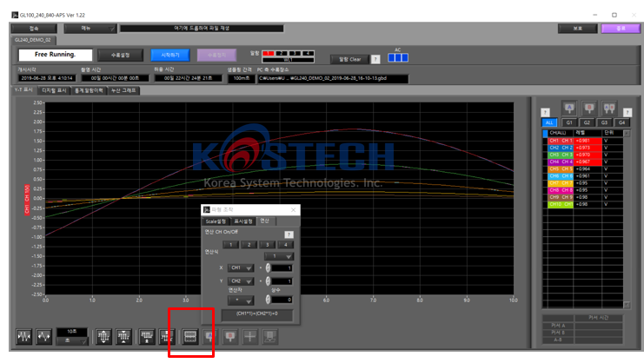
Task: Select the GL240_DEMO_02 device tab
Action: point(33,40)
